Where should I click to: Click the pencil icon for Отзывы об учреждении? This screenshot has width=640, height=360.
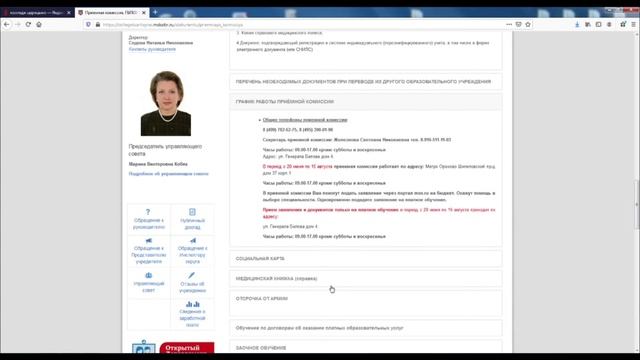pos(191,276)
